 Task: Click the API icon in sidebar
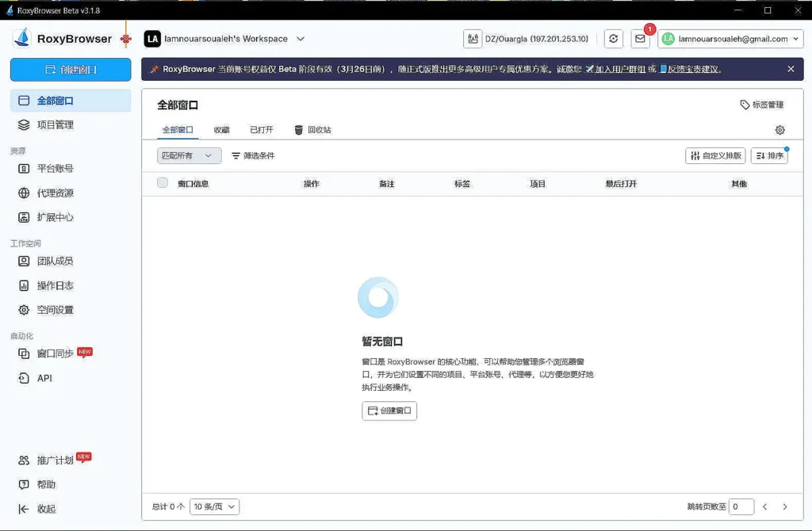24,378
